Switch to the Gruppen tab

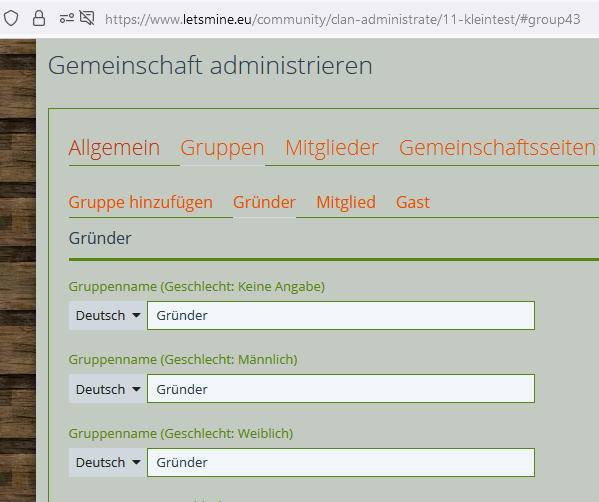coord(222,147)
